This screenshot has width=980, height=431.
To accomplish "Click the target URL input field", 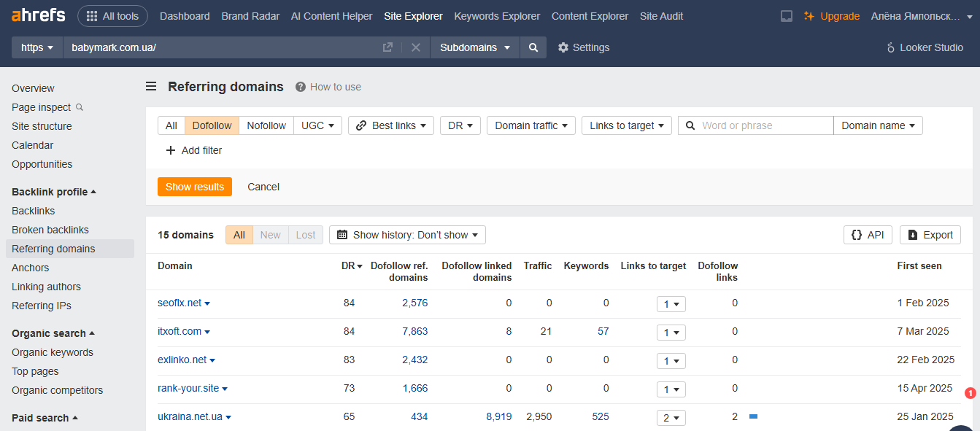I will tap(223, 47).
